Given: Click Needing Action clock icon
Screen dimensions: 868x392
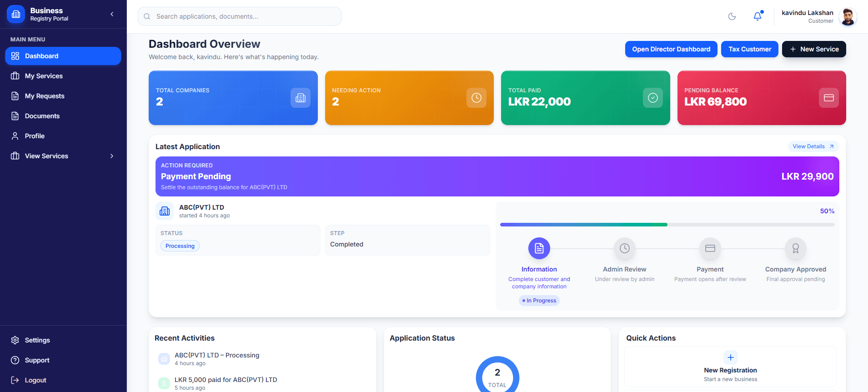Looking at the screenshot, I should pyautogui.click(x=477, y=98).
